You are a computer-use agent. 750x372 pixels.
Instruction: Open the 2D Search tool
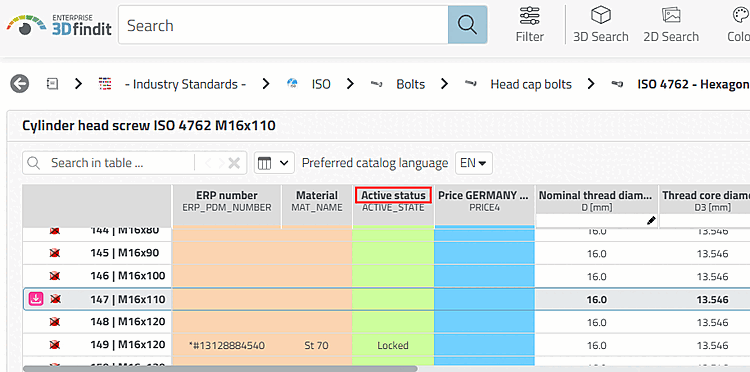pos(671,25)
